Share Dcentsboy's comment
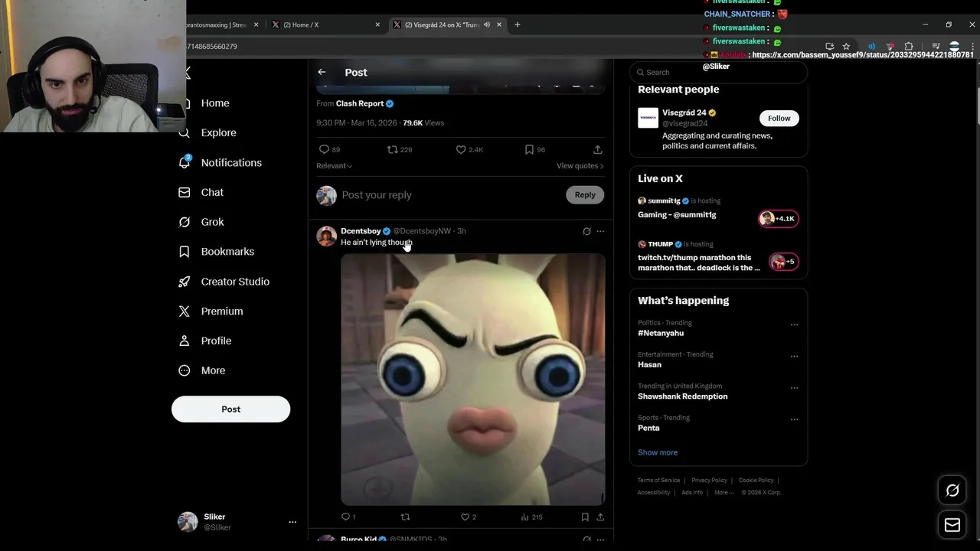This screenshot has height=551, width=980. [x=600, y=517]
